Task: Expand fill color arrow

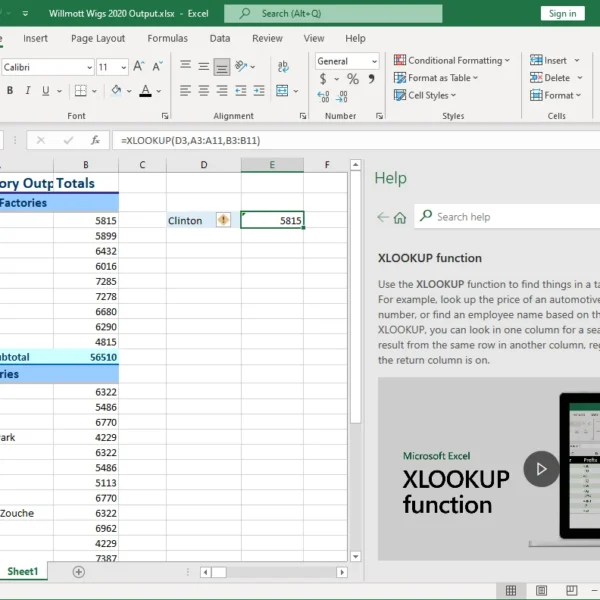Action: click(x=129, y=91)
